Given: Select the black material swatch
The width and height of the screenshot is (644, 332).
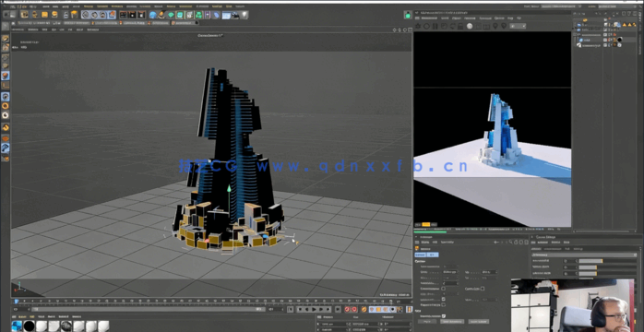Looking at the screenshot, I should click(29, 326).
